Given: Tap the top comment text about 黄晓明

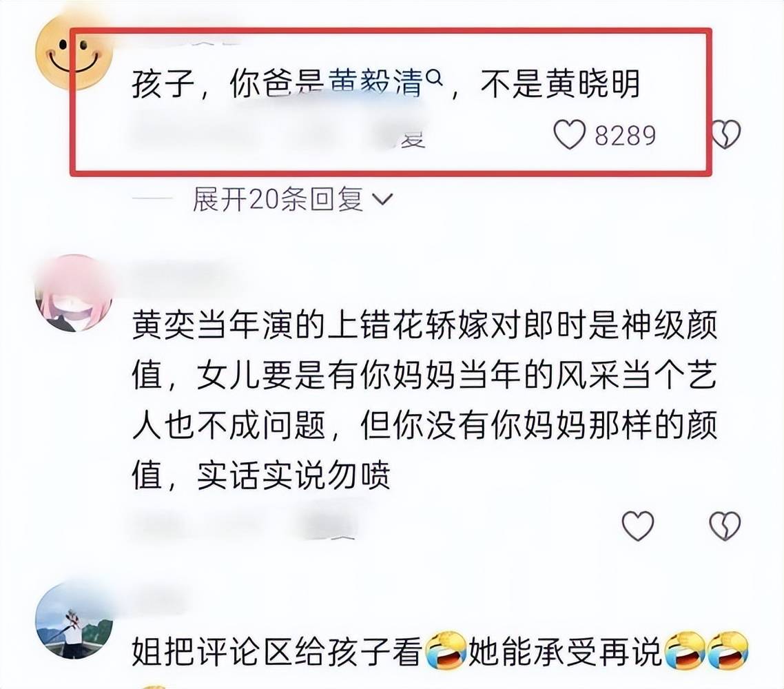Looking at the screenshot, I should click(386, 83).
